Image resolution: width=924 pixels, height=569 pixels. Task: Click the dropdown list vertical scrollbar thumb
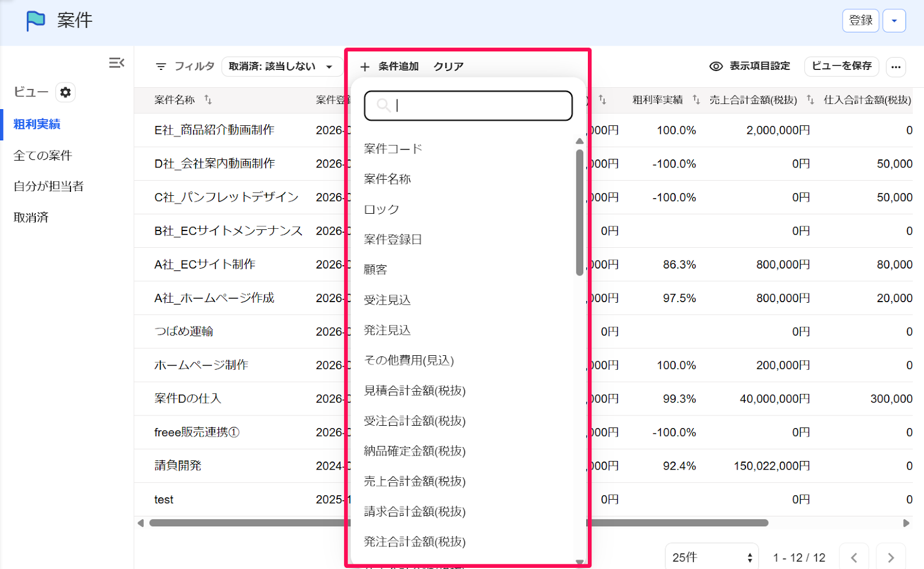click(580, 213)
